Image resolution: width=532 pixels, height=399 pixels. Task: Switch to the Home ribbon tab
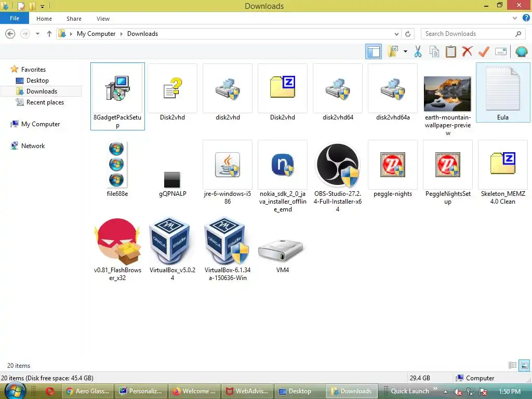(x=44, y=19)
